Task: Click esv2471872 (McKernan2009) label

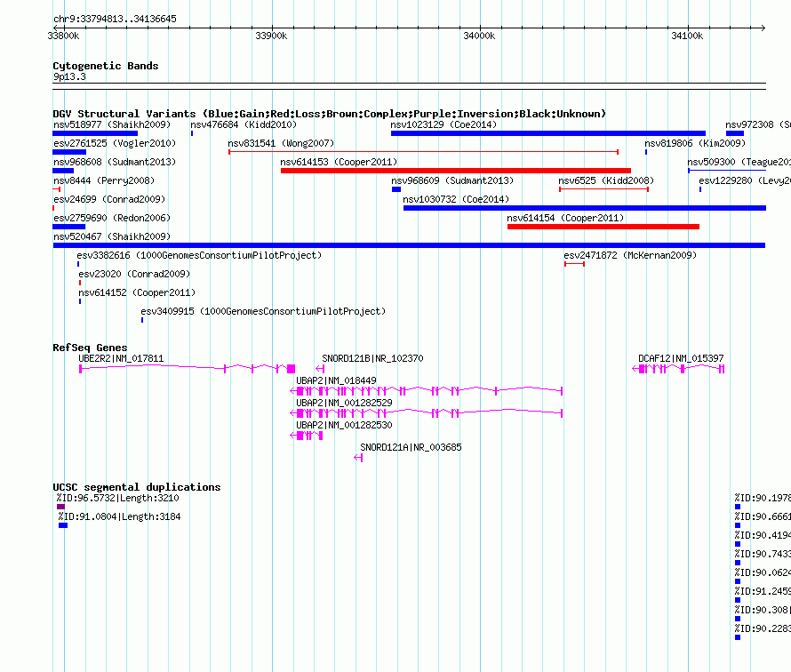Action: coord(630,255)
